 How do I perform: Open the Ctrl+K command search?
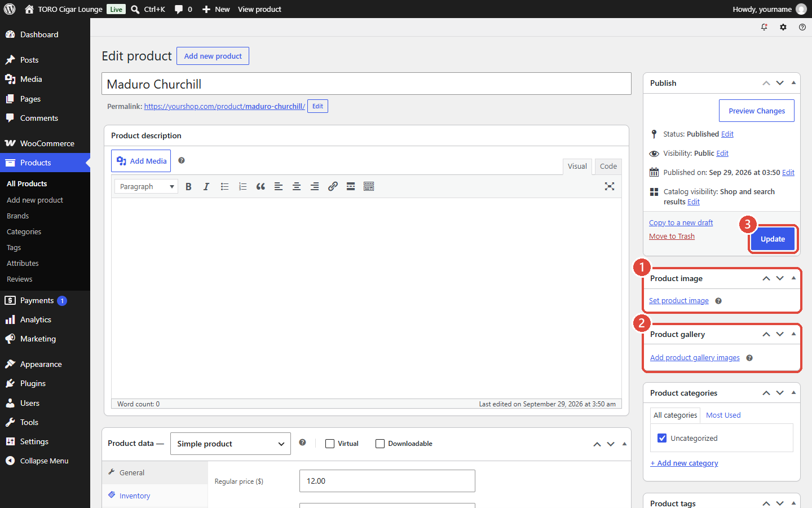148,9
